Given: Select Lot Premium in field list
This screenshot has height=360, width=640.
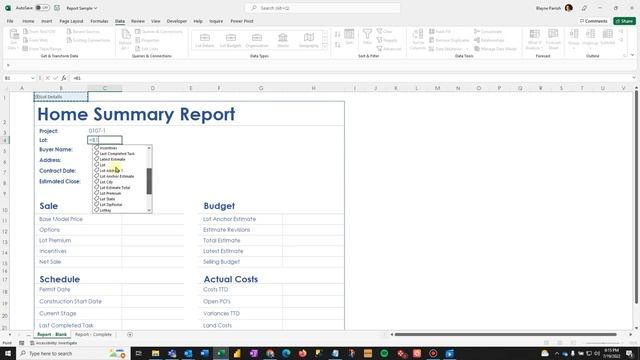Looking at the screenshot, I should click(110, 193).
